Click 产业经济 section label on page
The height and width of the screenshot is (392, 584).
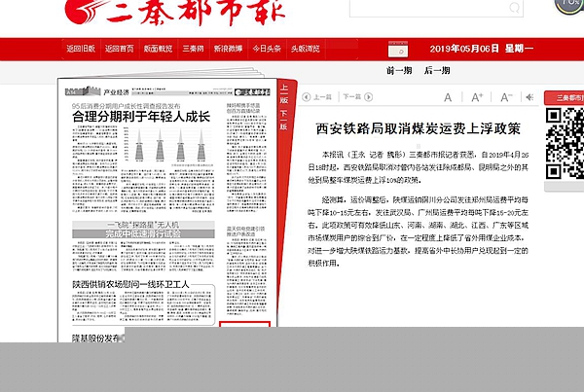tap(116, 92)
